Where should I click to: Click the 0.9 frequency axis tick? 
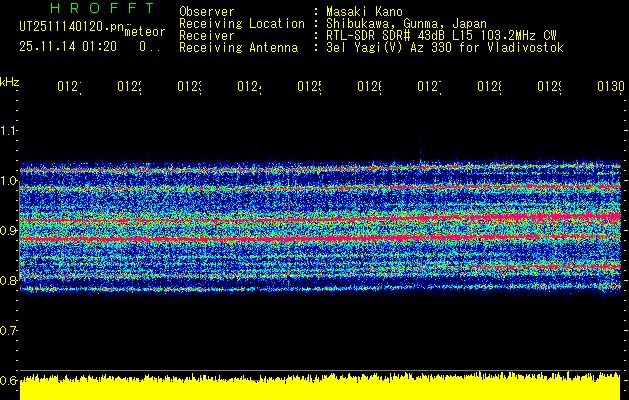pos(9,231)
